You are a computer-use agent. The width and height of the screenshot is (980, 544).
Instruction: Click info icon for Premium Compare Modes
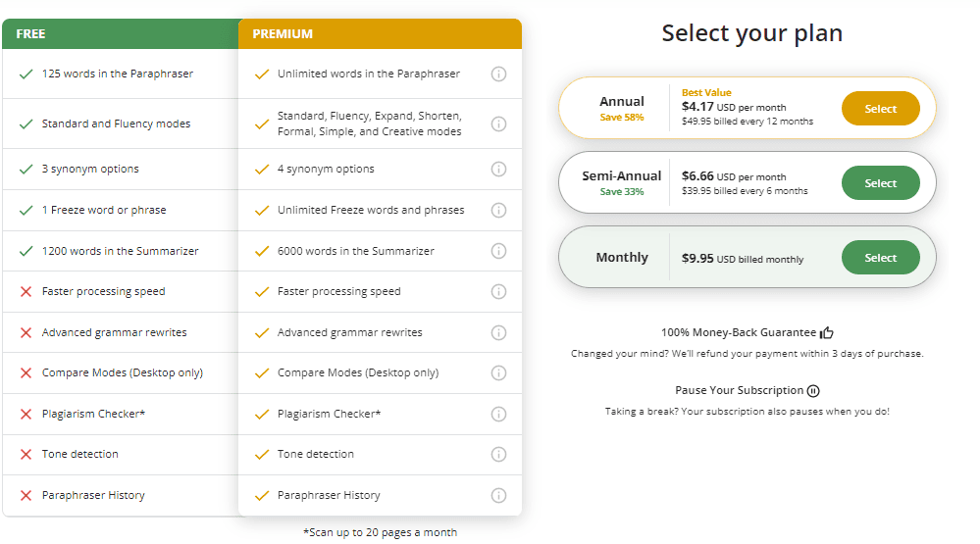coord(498,372)
